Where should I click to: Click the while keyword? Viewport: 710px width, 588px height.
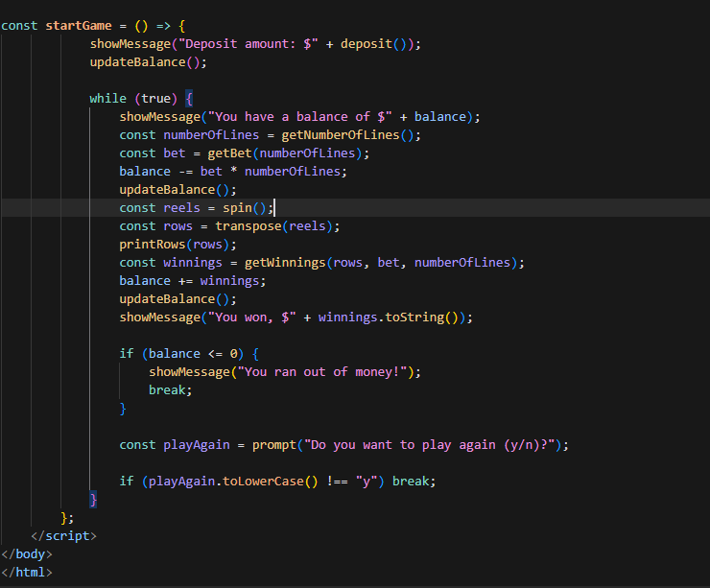click(x=107, y=99)
